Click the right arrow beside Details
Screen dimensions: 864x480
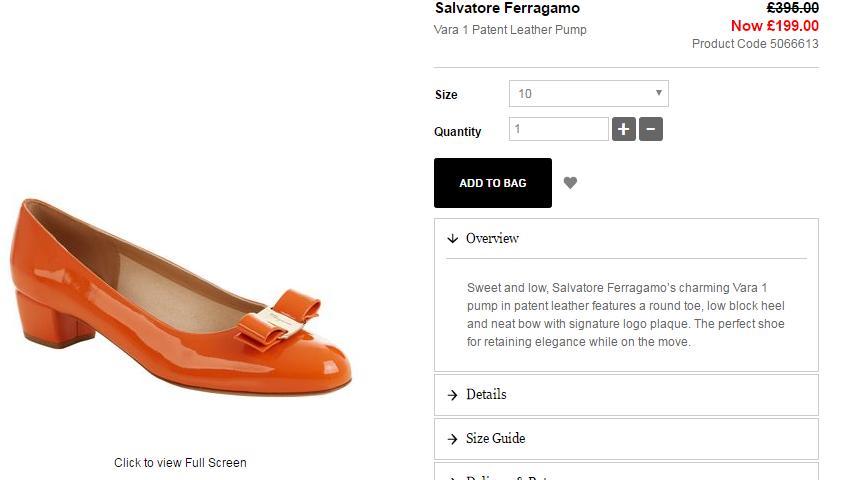click(453, 395)
